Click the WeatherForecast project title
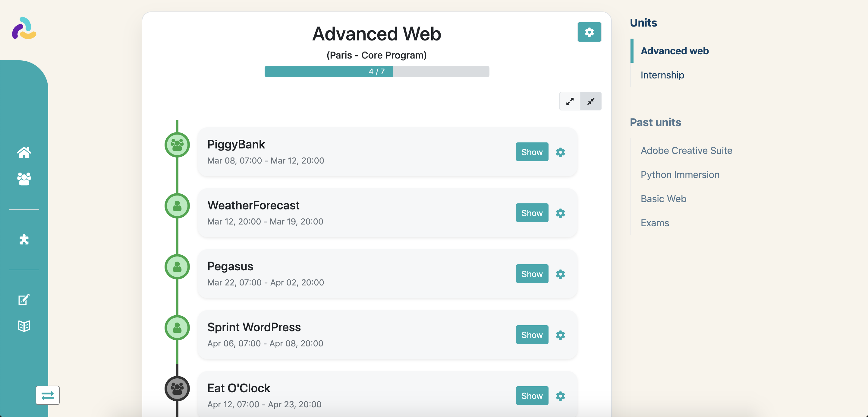868x417 pixels. click(253, 205)
